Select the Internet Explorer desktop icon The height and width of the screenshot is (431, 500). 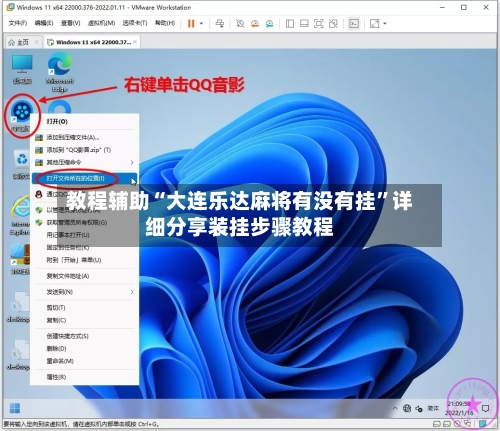(21, 215)
